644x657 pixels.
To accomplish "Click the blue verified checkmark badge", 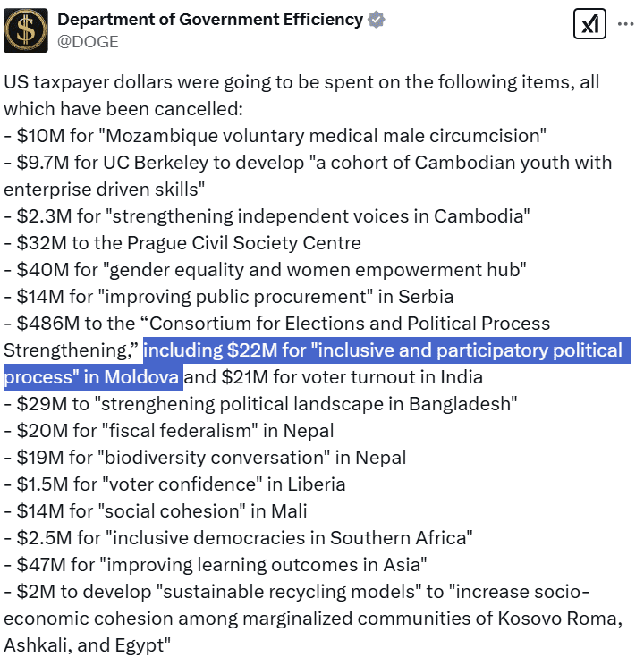I will coord(378,20).
